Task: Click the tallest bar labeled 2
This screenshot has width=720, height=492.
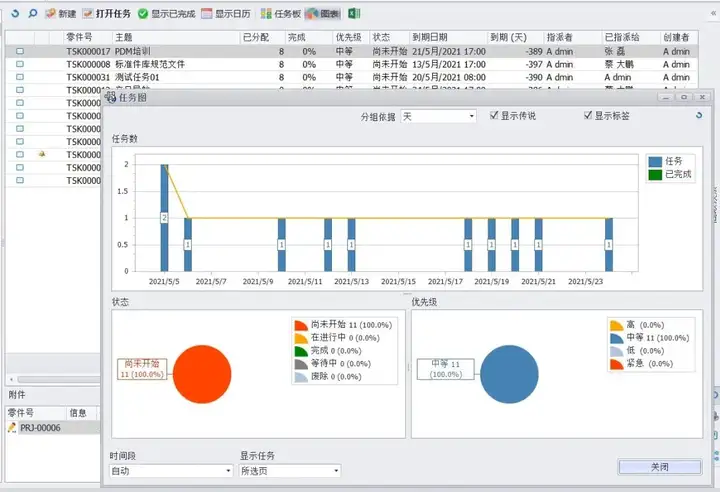Action: point(164,218)
